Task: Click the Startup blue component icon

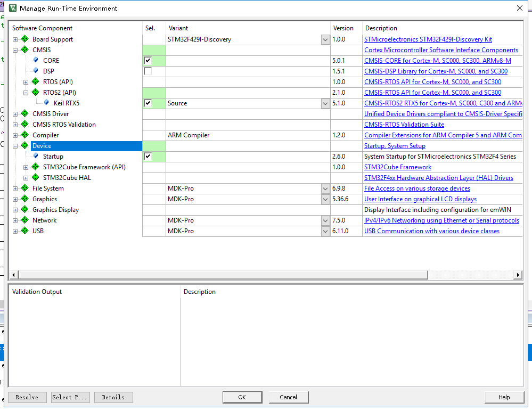Action: pos(36,155)
